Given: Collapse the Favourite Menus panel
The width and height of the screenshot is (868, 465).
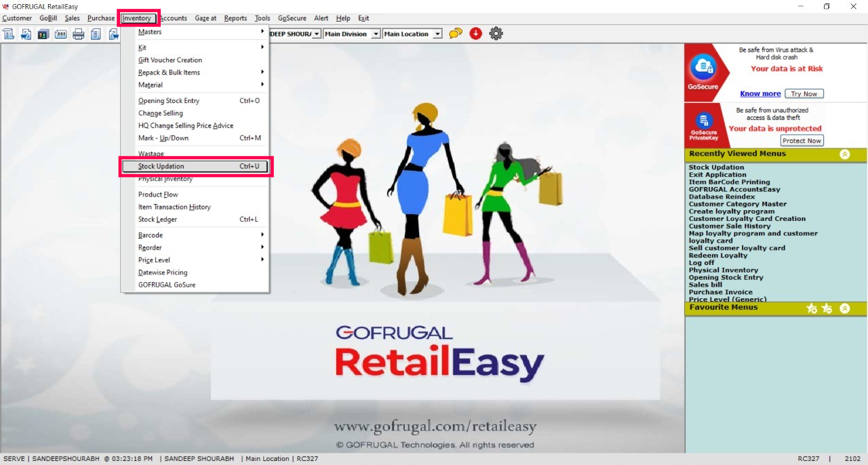Looking at the screenshot, I should (x=844, y=308).
